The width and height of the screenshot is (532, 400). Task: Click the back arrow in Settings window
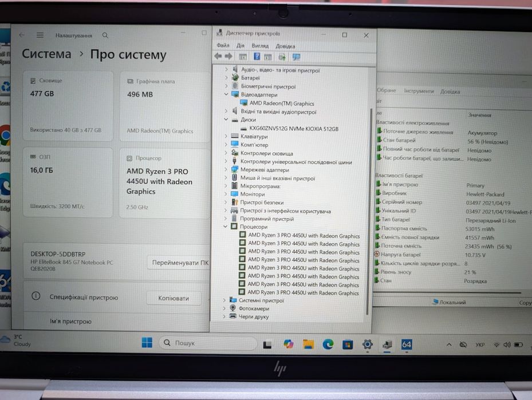tap(22, 35)
